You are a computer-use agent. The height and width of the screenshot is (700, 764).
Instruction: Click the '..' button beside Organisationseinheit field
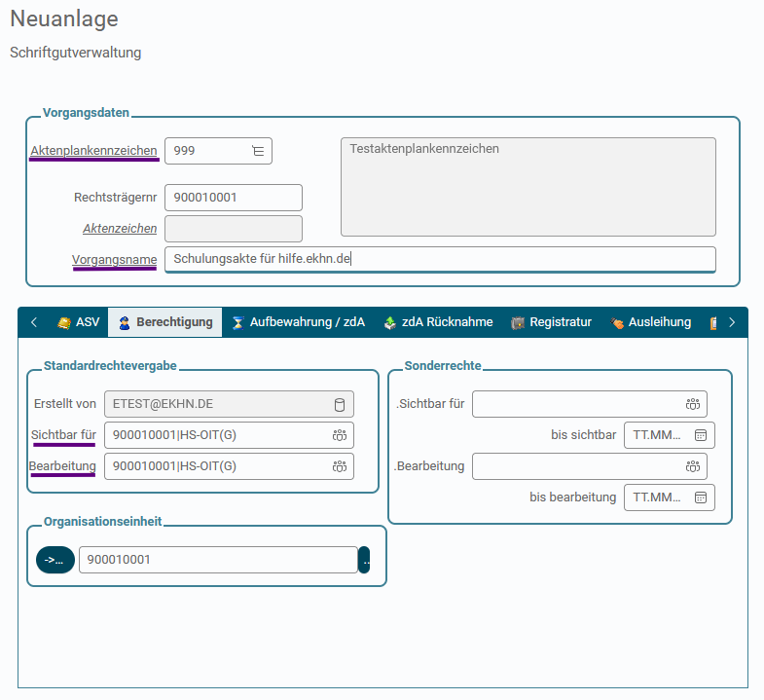coord(364,560)
